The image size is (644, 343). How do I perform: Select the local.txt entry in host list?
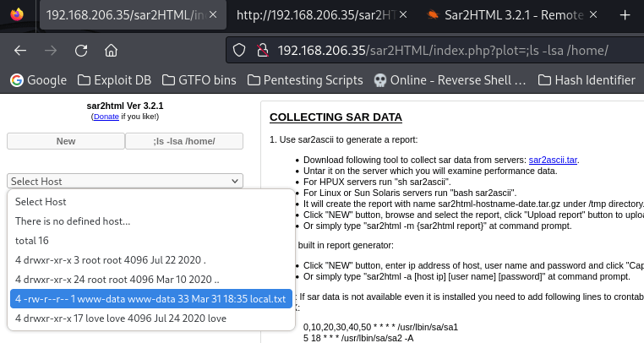click(x=150, y=298)
